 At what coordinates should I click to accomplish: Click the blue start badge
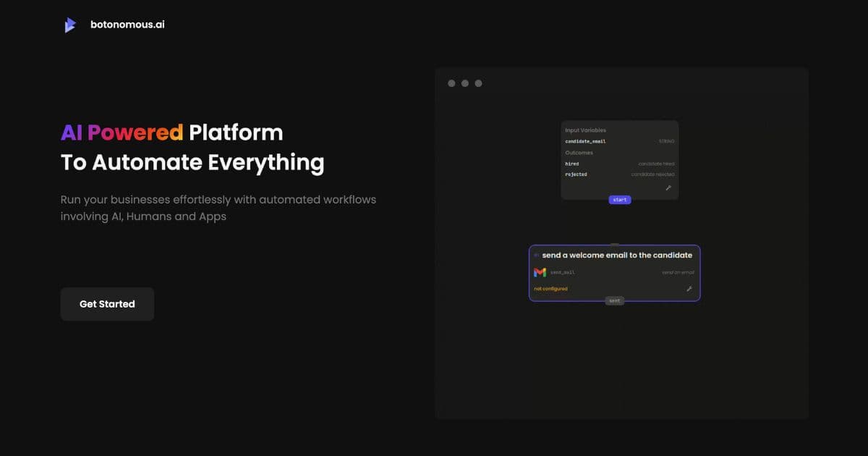coord(620,200)
